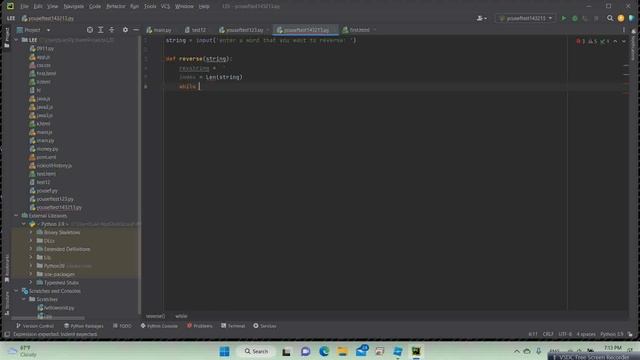640x360 pixels.
Task: Open Windows taskbar Search box
Action: [x=256, y=351]
